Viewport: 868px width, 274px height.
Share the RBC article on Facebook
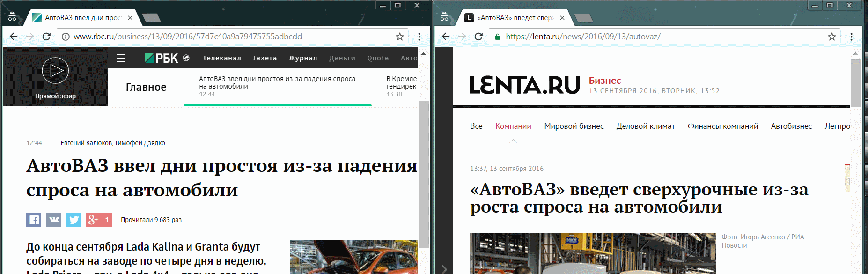click(34, 220)
